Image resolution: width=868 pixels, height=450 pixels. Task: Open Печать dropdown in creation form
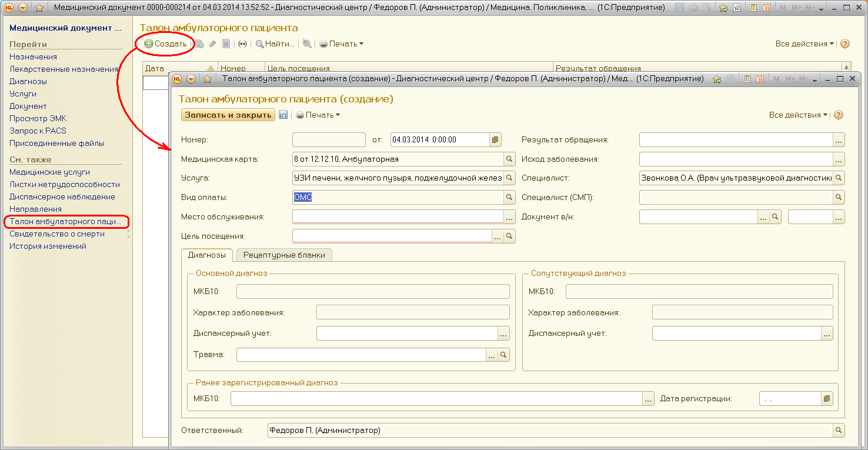coord(318,115)
